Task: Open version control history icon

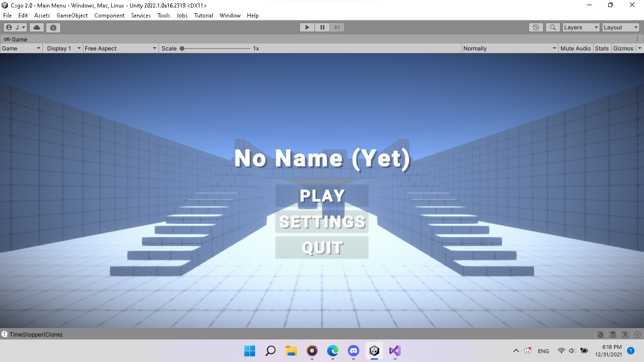Action: (x=536, y=27)
